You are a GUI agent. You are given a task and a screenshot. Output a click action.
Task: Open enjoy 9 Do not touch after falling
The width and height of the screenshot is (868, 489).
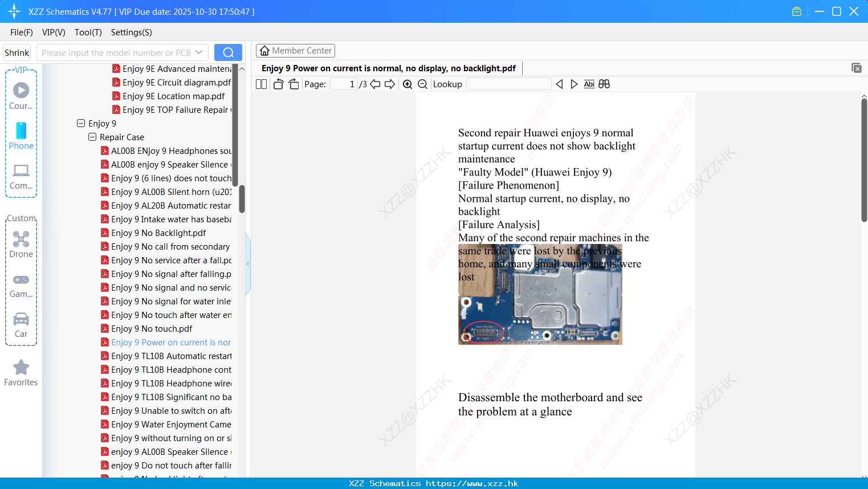(166, 466)
